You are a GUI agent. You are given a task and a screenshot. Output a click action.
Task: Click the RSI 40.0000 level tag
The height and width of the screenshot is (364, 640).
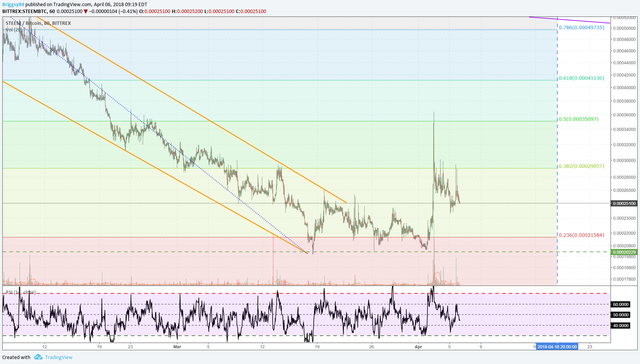pos(620,326)
